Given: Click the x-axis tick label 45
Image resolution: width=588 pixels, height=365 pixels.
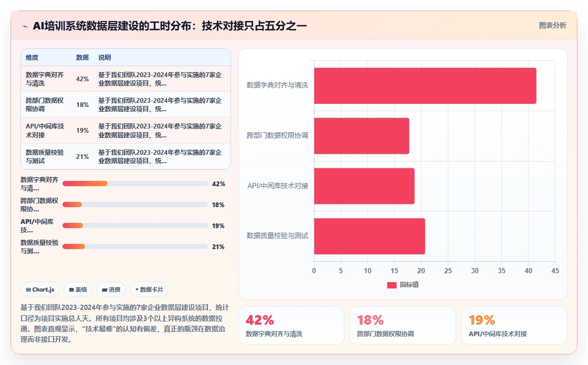Looking at the screenshot, I should (555, 271).
